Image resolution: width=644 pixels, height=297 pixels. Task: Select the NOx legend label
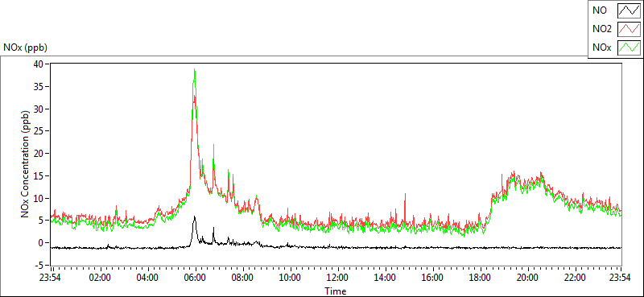(602, 47)
